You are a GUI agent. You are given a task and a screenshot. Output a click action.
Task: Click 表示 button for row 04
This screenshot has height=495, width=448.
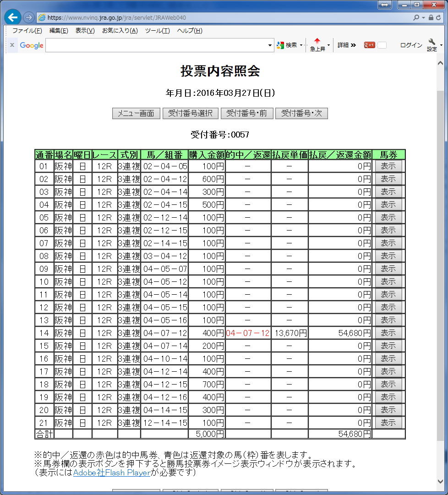[x=388, y=204]
